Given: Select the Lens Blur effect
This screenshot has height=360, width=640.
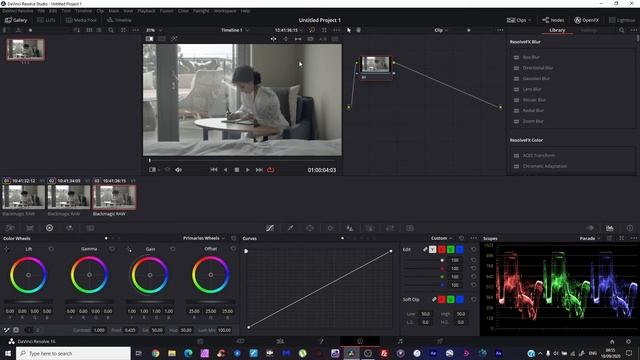Looking at the screenshot, I should [x=532, y=89].
